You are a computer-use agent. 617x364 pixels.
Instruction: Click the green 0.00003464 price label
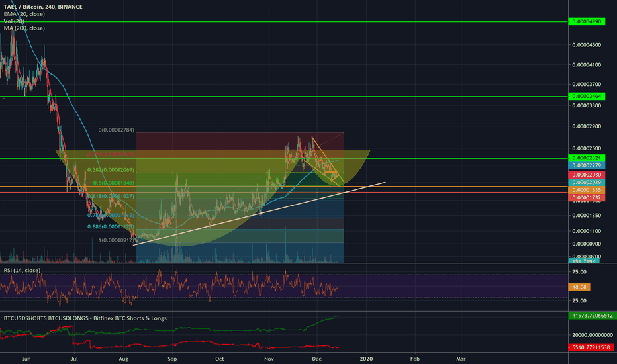(x=587, y=96)
